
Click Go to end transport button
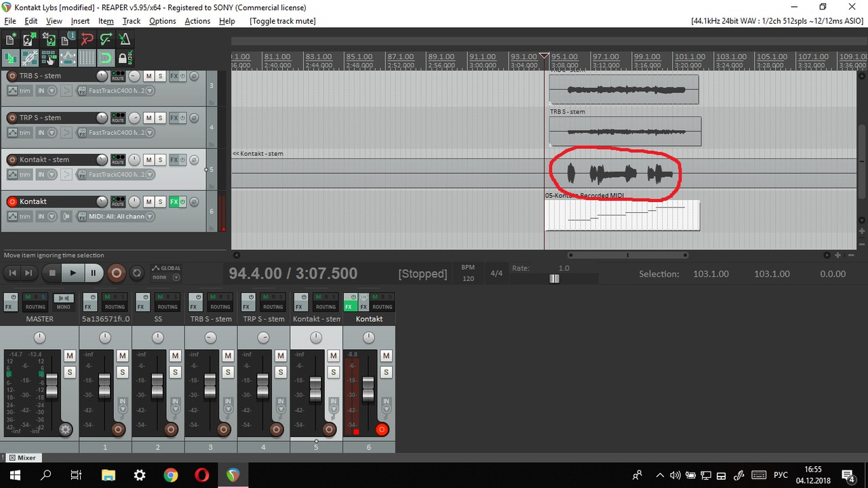[28, 273]
